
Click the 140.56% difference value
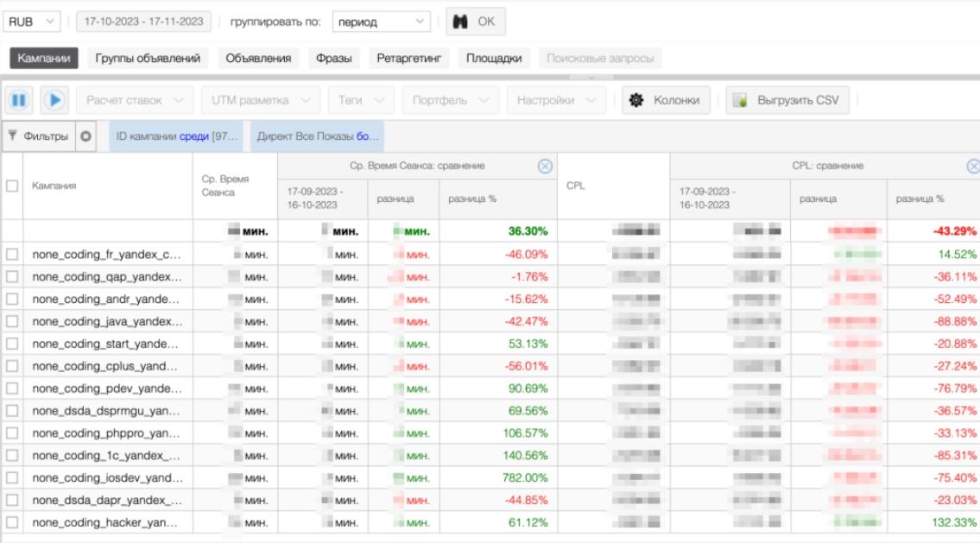pos(525,456)
